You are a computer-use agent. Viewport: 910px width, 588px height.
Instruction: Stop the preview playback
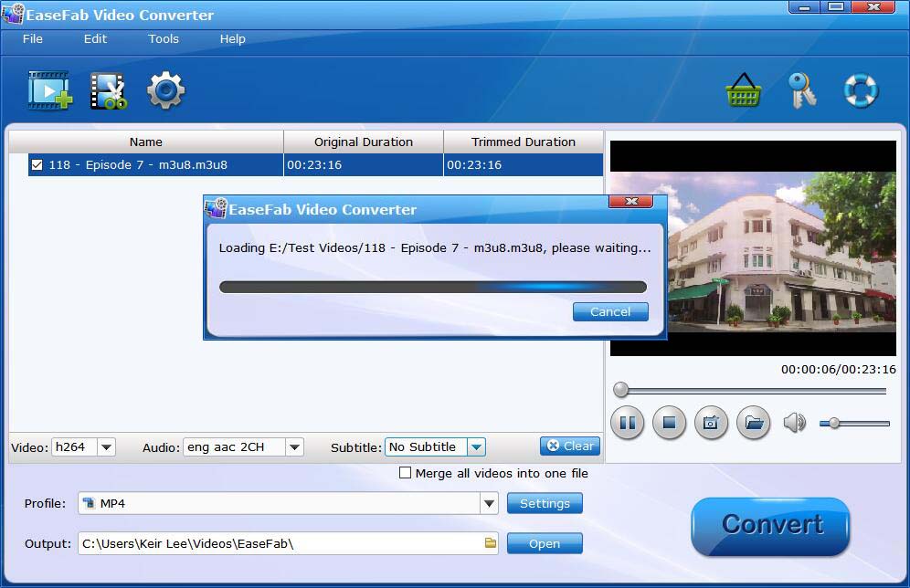click(x=669, y=423)
